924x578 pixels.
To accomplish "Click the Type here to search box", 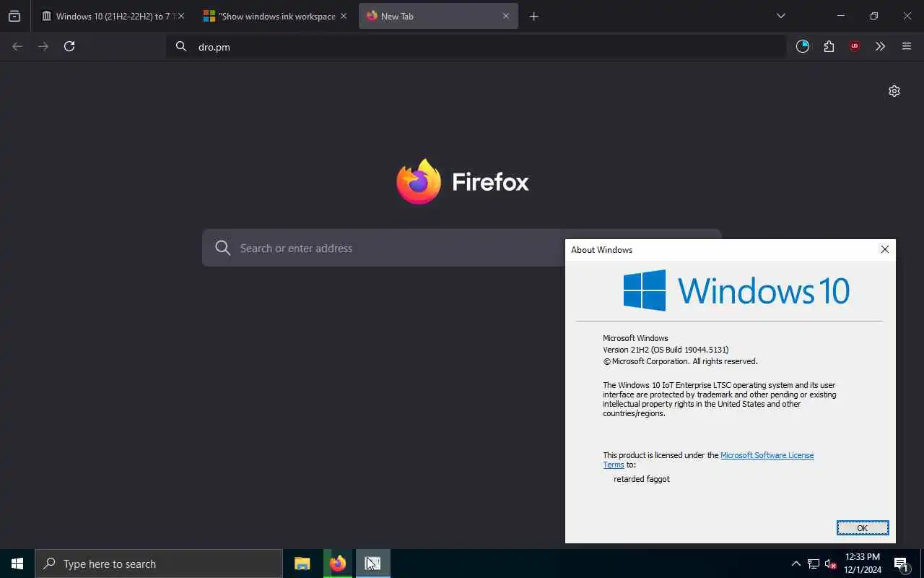I will click(x=159, y=564).
